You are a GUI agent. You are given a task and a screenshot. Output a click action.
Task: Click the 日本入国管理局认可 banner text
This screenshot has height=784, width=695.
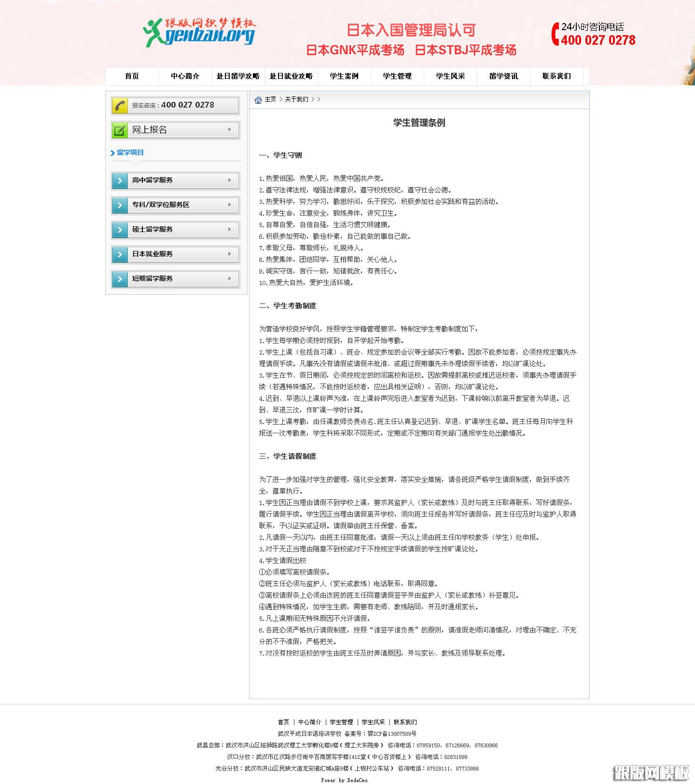click(411, 30)
